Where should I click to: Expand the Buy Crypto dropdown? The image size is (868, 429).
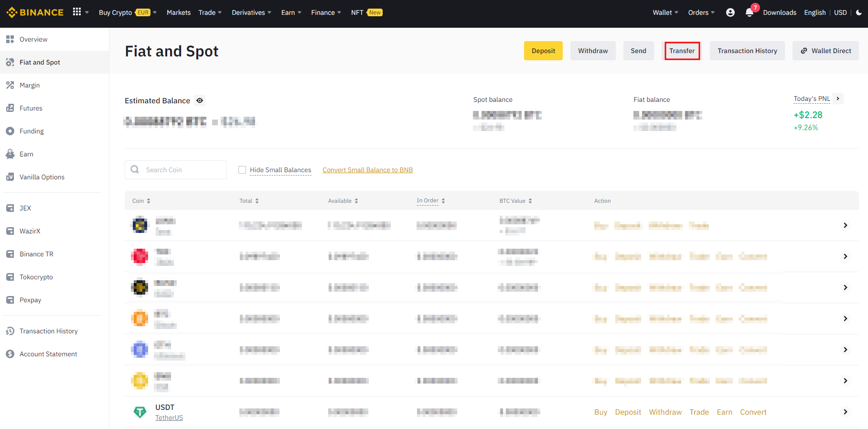click(155, 12)
